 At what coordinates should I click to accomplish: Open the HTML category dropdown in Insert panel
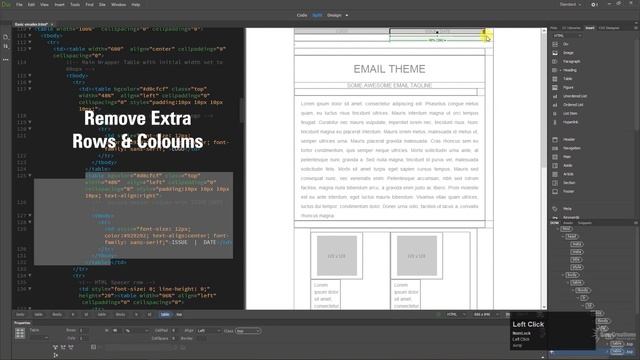coord(567,36)
